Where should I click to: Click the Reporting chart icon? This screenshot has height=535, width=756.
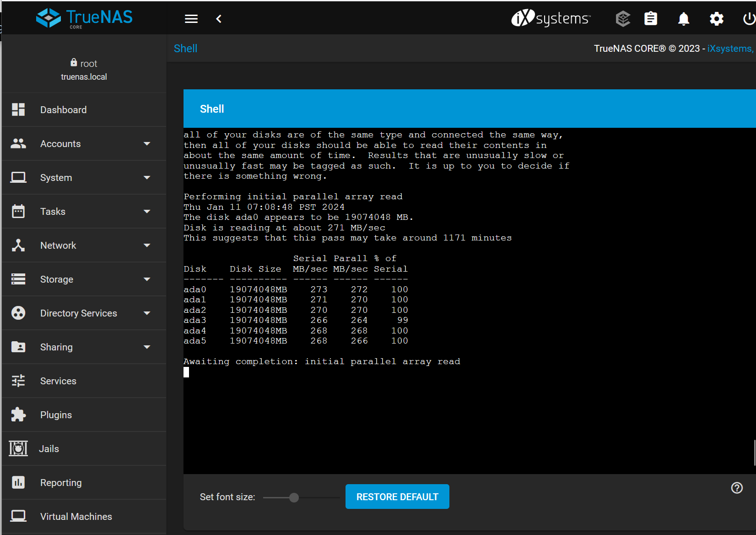[18, 482]
